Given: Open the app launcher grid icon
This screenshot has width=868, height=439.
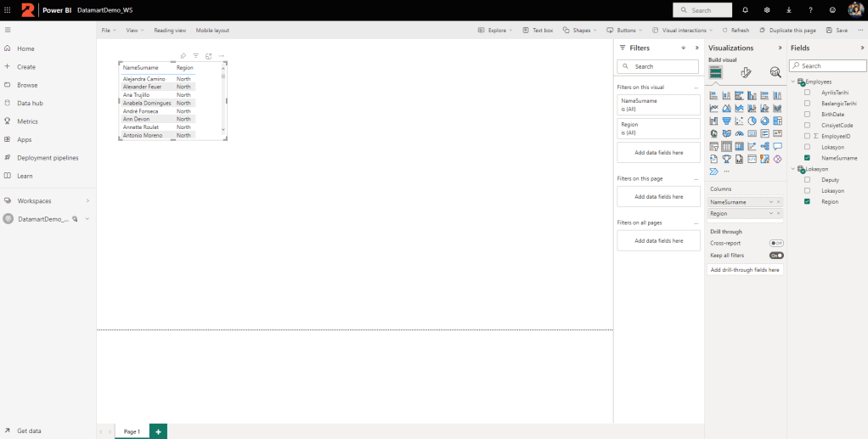Looking at the screenshot, I should pos(8,10).
